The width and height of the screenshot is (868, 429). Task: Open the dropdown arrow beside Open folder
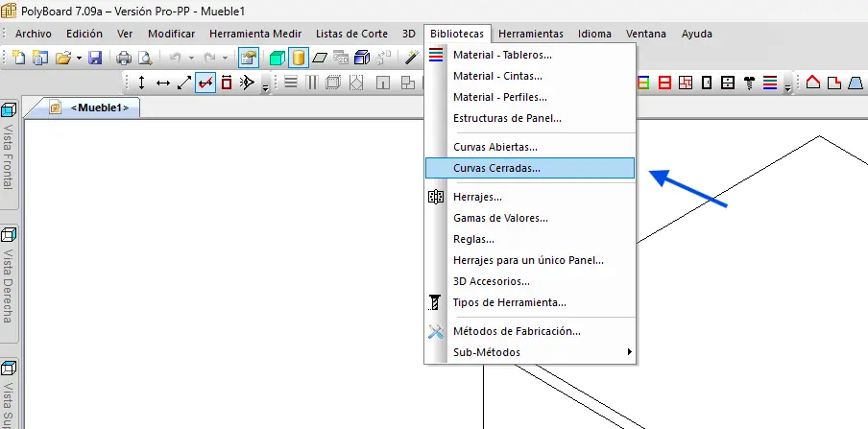(x=78, y=58)
